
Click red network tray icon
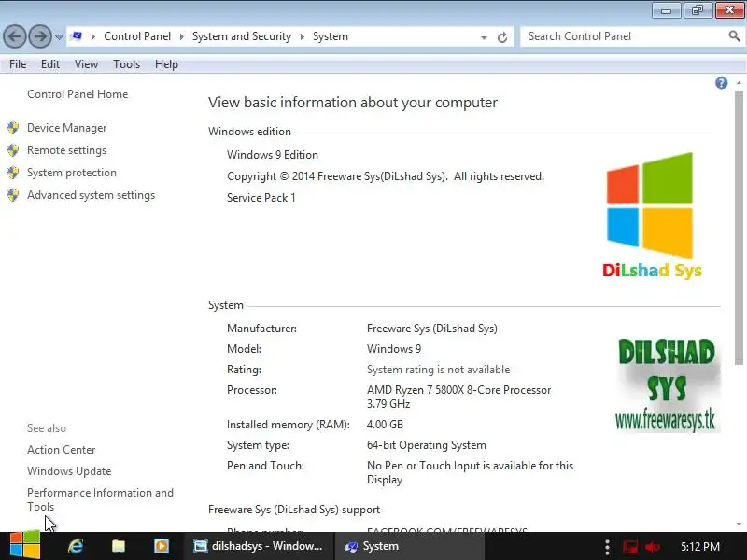tap(629, 546)
